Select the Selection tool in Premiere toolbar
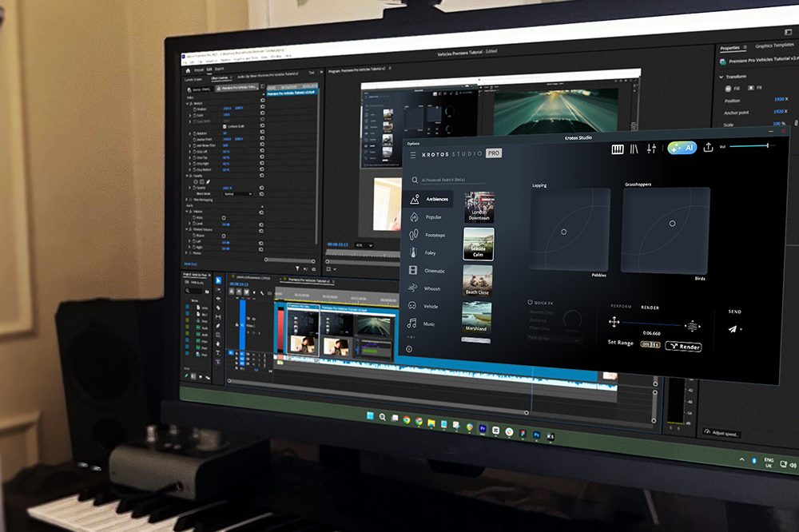This screenshot has width=799, height=532. click(x=218, y=280)
